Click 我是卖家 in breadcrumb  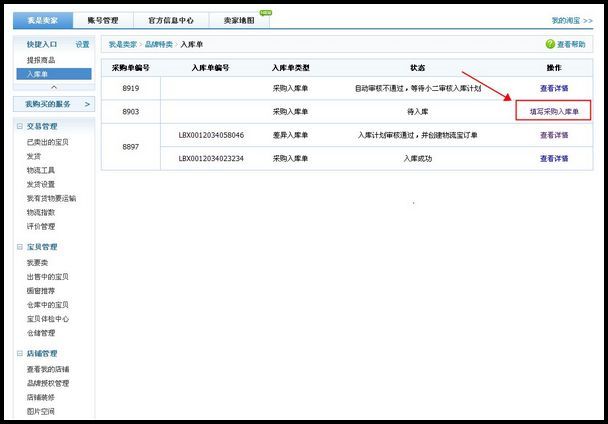click(x=123, y=45)
